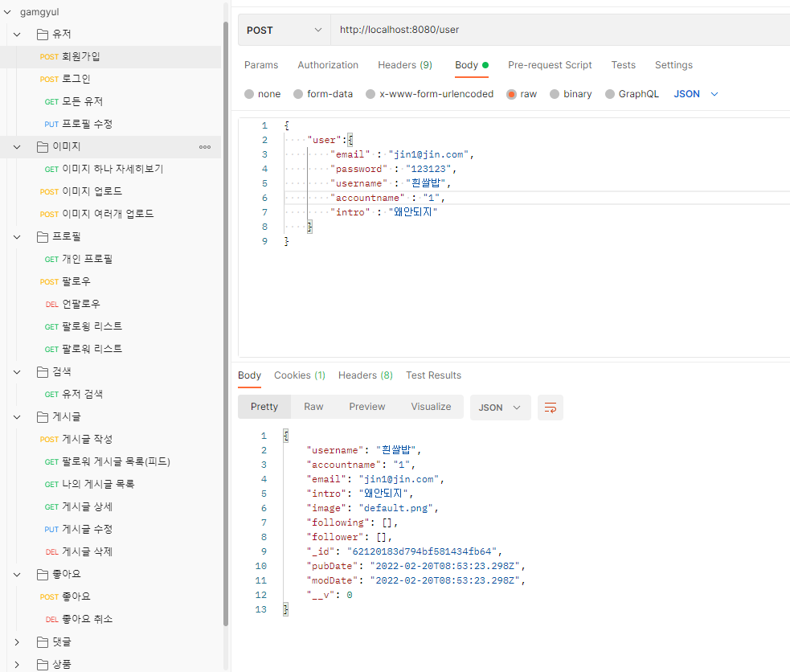Switch to the Headers (9) tab

coord(404,65)
